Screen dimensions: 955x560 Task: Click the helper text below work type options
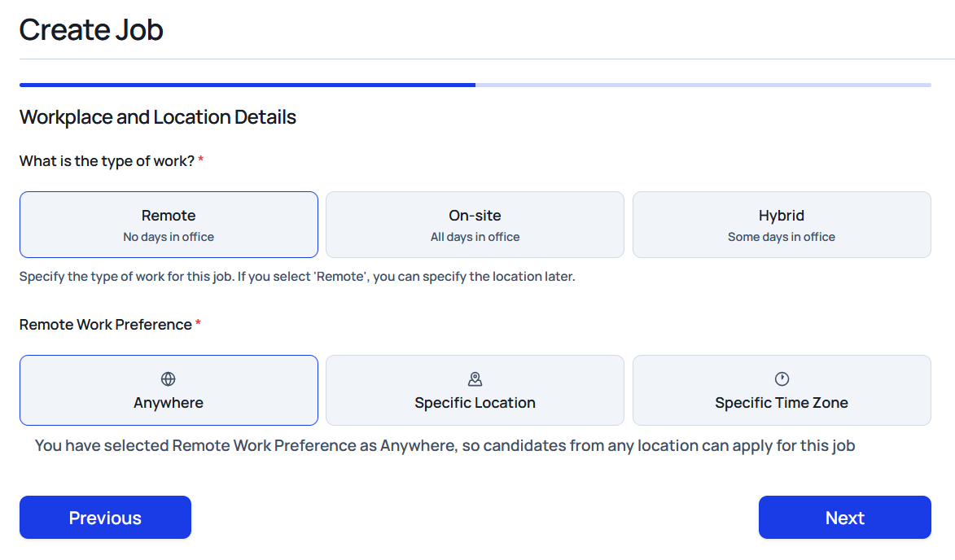click(297, 277)
